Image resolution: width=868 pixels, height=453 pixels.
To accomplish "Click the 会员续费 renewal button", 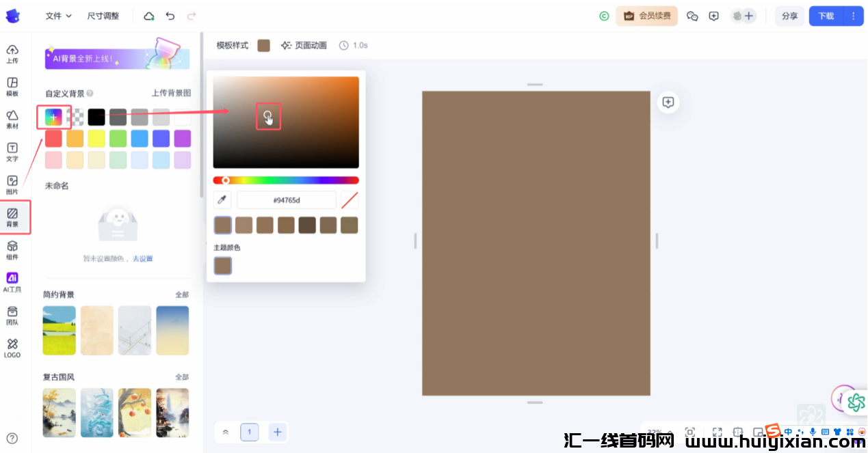I will coord(646,15).
